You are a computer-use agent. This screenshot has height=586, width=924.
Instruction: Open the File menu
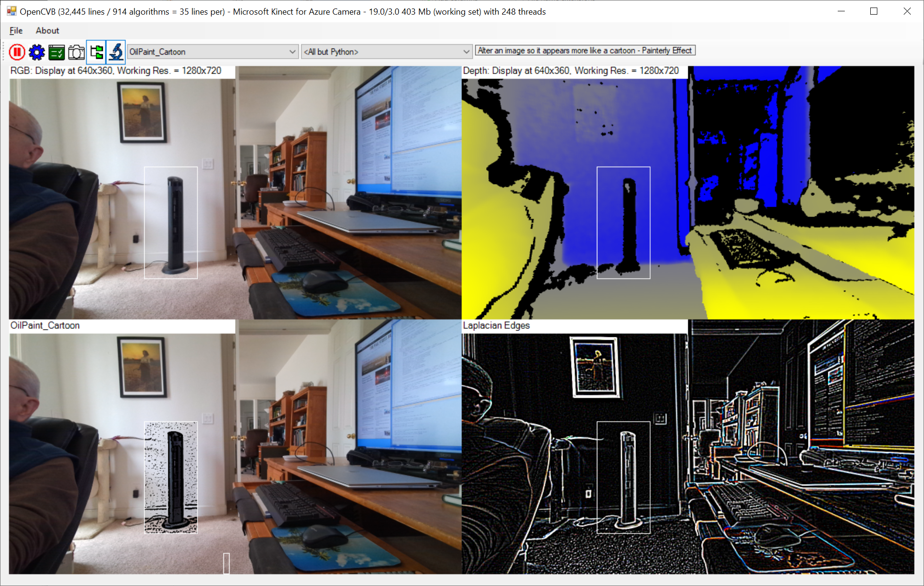(x=16, y=31)
